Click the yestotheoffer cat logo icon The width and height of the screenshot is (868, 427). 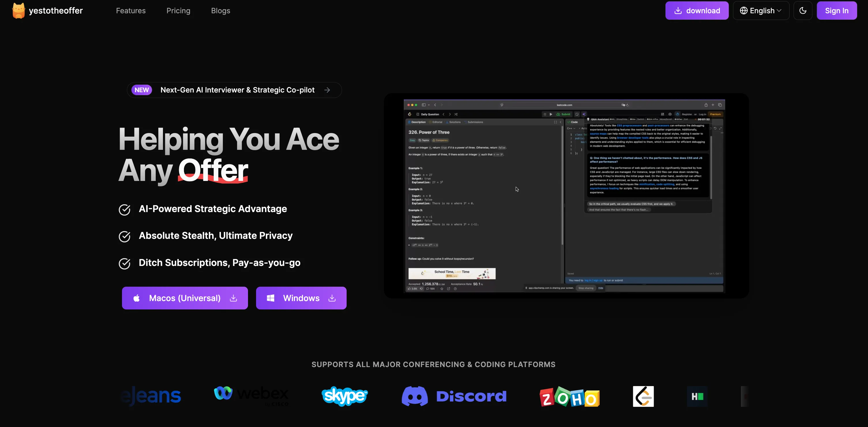coord(18,10)
